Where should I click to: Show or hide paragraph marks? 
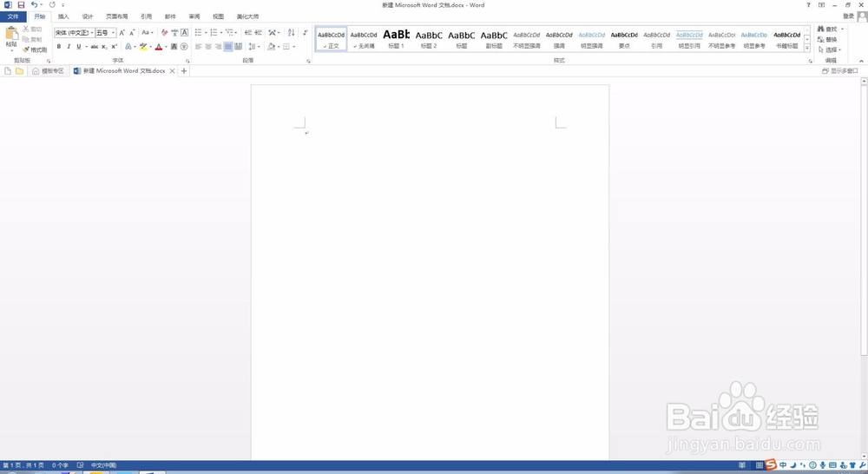(305, 33)
